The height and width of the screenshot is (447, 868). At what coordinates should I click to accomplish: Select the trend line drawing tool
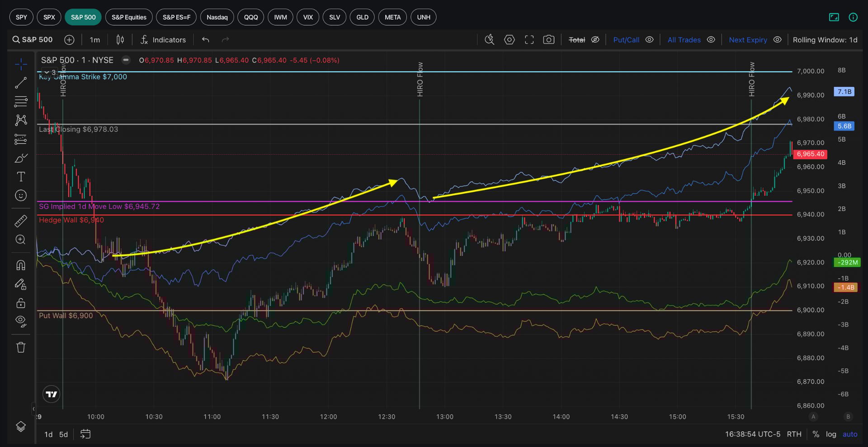21,83
